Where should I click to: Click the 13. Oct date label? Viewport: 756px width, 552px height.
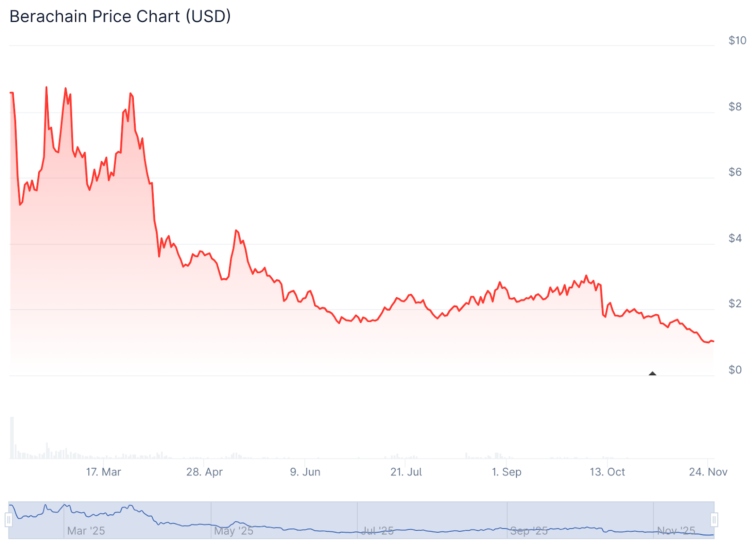(x=607, y=472)
